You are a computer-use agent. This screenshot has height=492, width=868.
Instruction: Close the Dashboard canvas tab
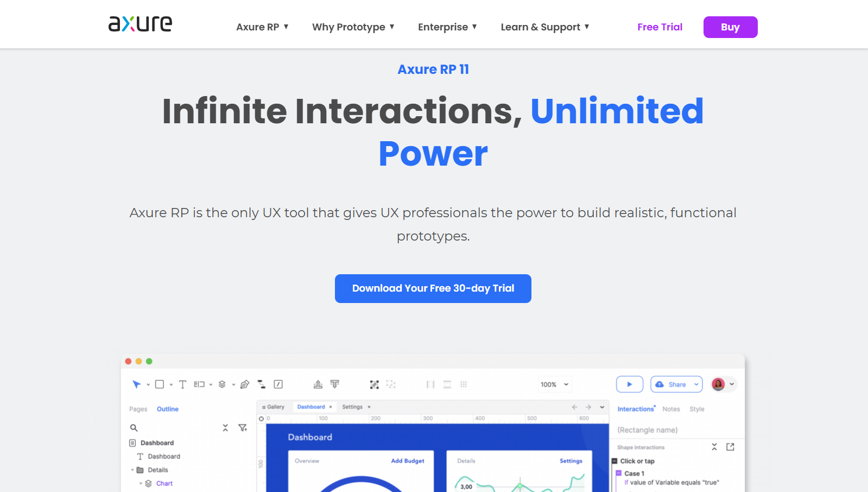[x=331, y=407]
